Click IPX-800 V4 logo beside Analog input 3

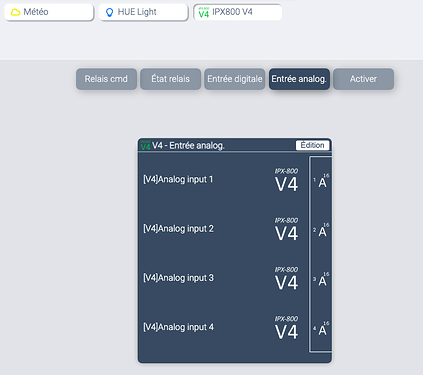pos(286,279)
